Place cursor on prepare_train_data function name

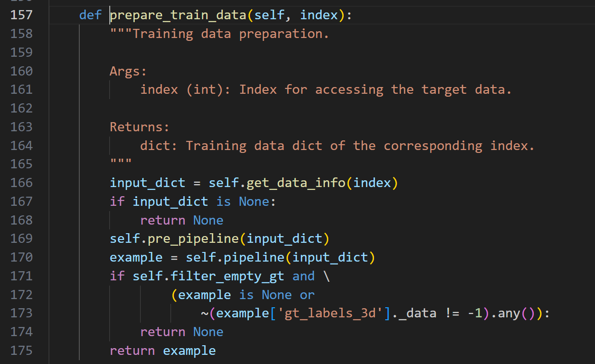coord(178,15)
